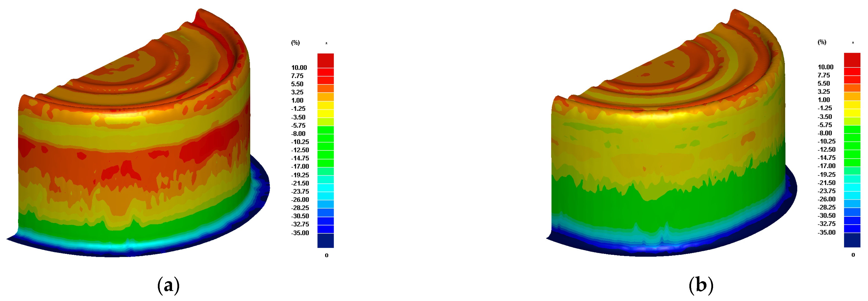Click the dark red top swatch in left legend
Screen dimensions: 868x301
(325, 60)
